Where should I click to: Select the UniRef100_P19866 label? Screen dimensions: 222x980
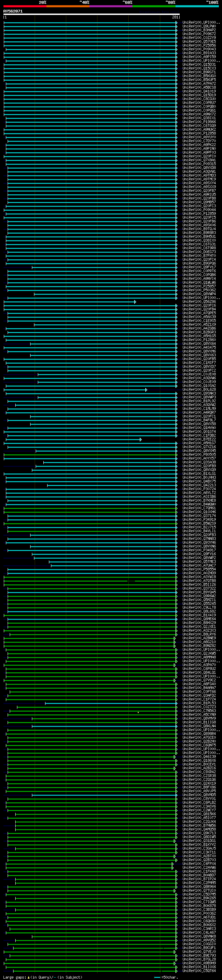click(199, 122)
